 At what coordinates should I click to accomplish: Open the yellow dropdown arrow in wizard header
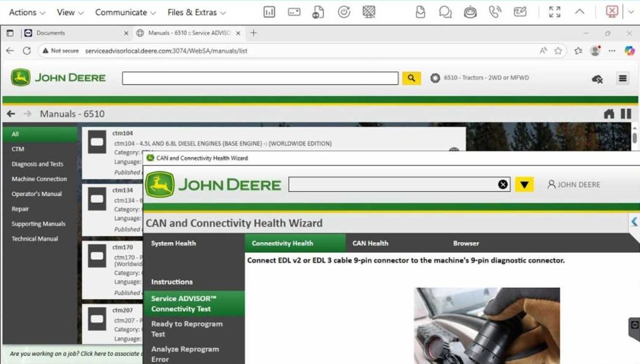click(524, 185)
